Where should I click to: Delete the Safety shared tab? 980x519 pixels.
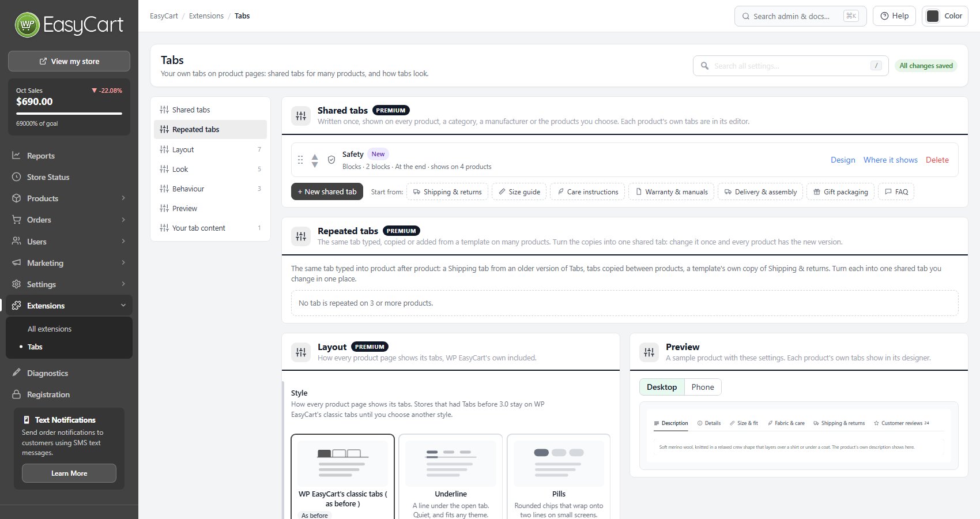(x=937, y=160)
